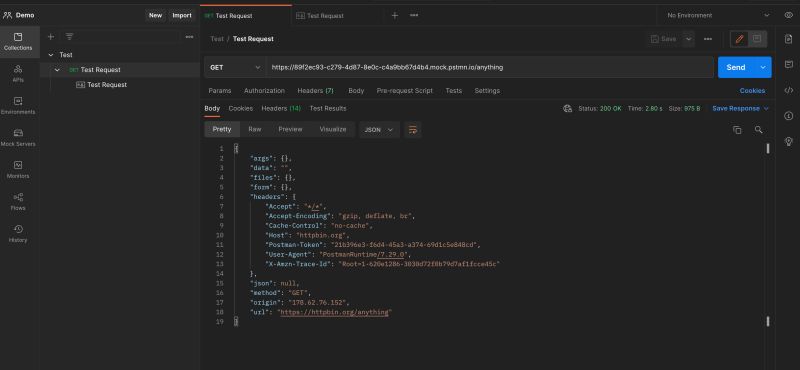
Task: Open the Environments sidebar panel
Action: [18, 106]
